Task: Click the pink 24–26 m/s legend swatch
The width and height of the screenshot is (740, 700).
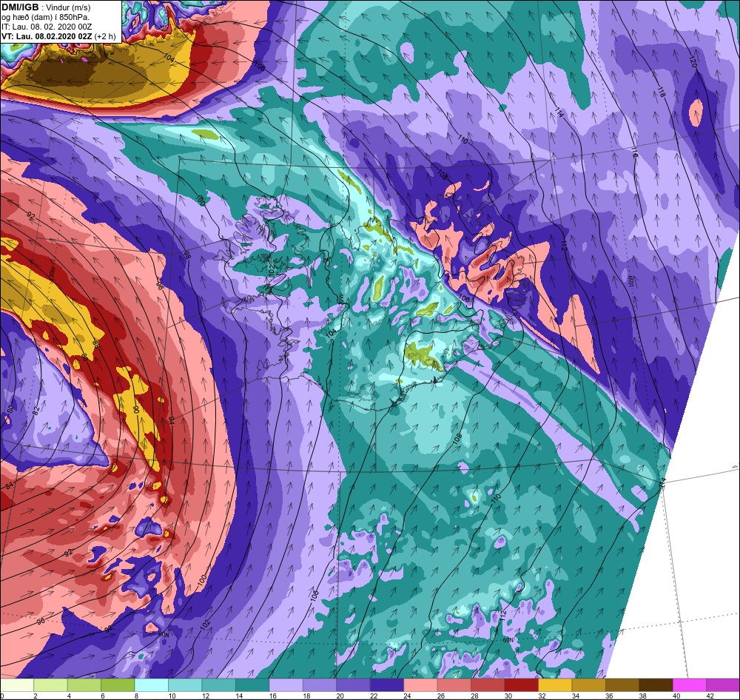Action: coord(420,685)
